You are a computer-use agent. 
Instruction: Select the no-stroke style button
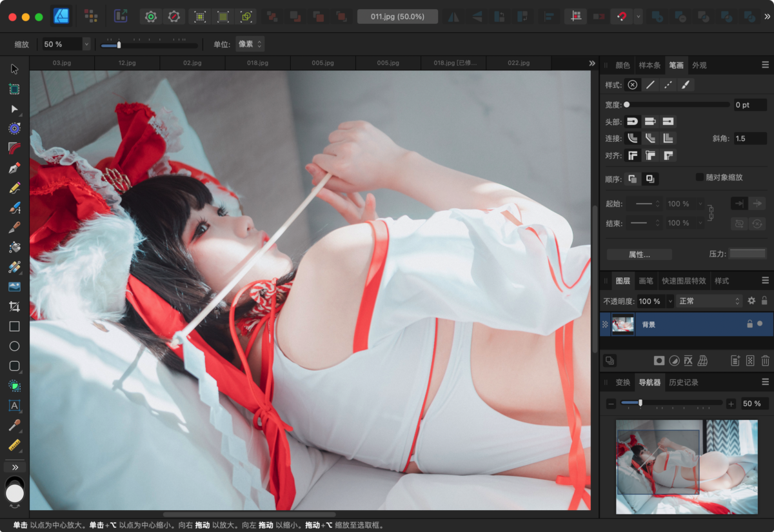pos(633,84)
